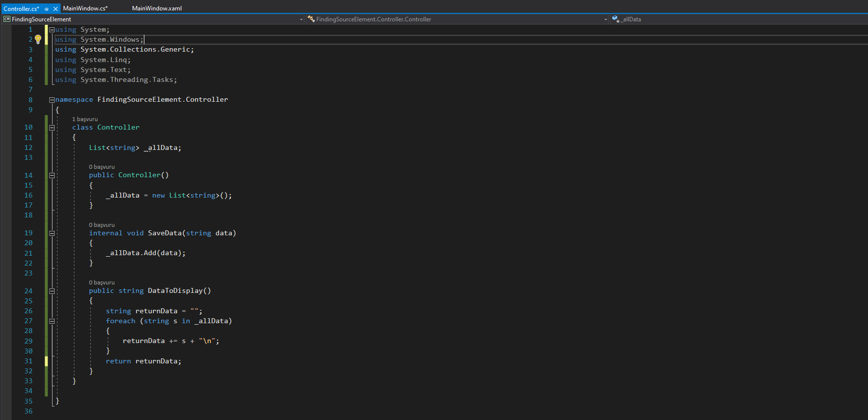Click line number 36 in the margin
This screenshot has width=868, height=420.
[28, 411]
